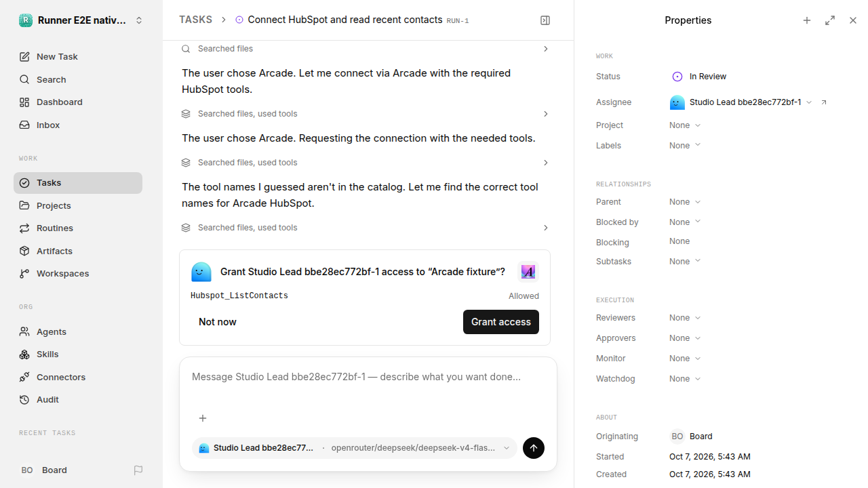Open the Parent None dropdown
The height and width of the screenshot is (488, 868).
point(685,202)
